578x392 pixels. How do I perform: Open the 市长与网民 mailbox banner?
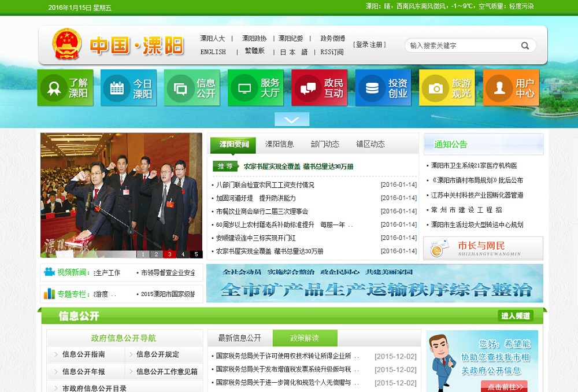pyautogui.click(x=483, y=249)
